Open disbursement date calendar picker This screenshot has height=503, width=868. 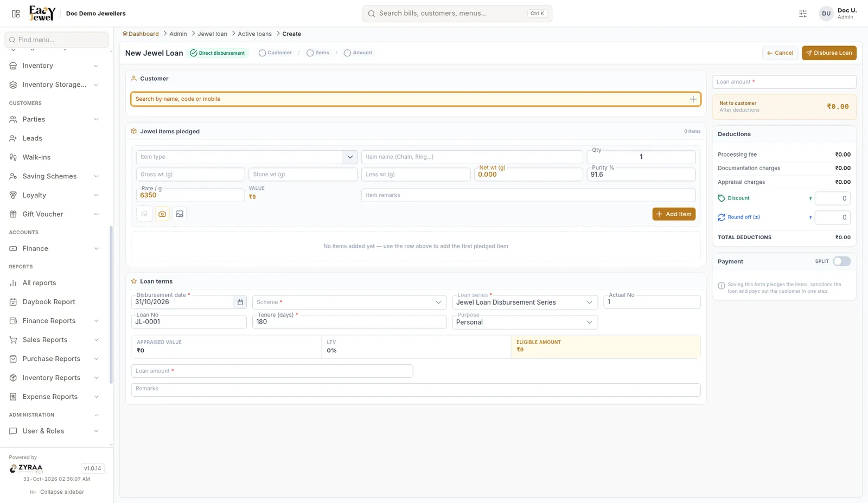tap(240, 302)
